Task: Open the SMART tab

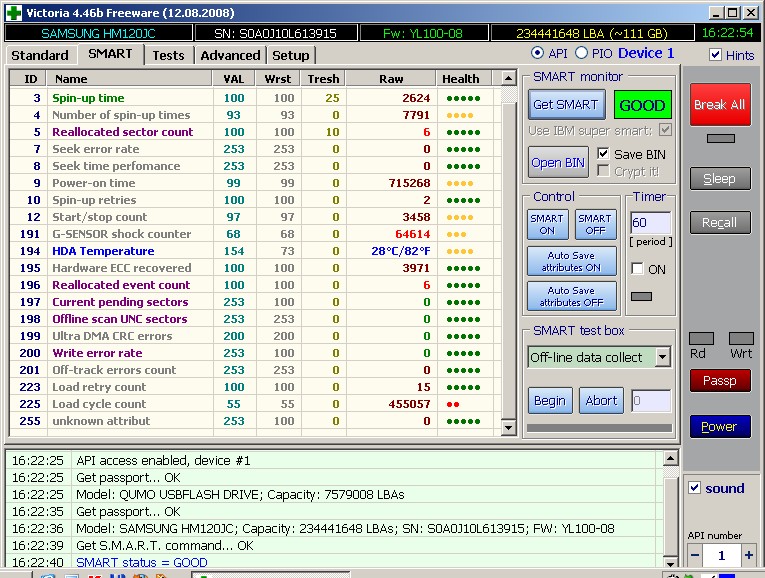Action: tap(110, 54)
